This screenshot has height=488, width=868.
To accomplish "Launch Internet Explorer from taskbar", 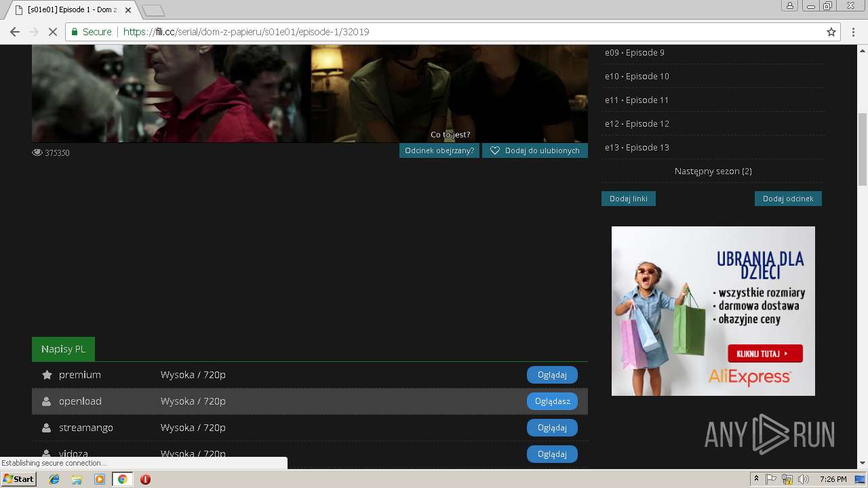I will click(x=54, y=479).
